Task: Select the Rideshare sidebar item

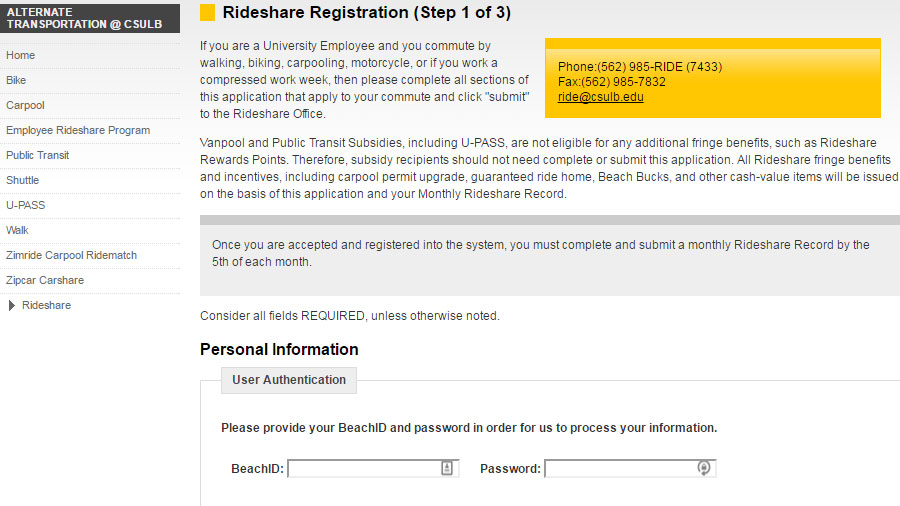Action: (x=46, y=306)
